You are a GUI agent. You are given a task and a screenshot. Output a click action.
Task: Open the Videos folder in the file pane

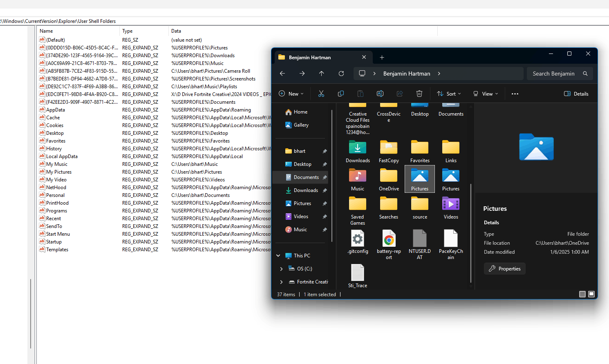pyautogui.click(x=451, y=208)
